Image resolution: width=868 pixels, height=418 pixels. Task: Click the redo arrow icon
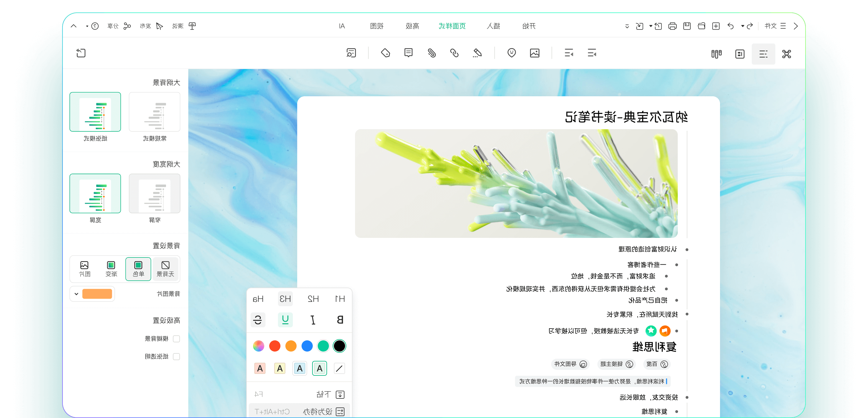point(750,26)
